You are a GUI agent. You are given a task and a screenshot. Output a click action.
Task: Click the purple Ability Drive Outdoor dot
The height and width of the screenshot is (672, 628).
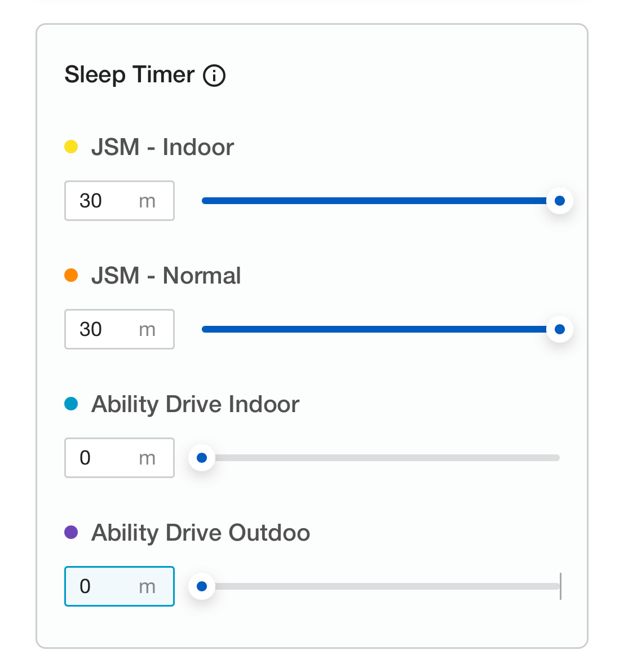71,532
